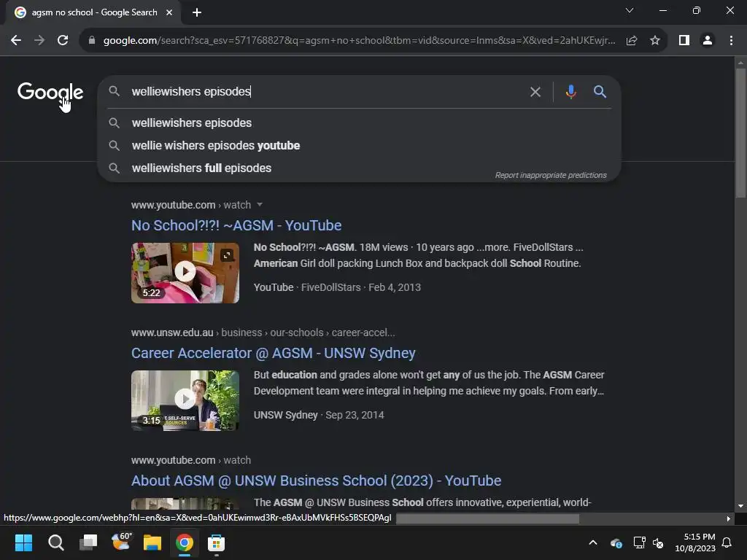Play the No School video thumbnail
747x560 pixels.
click(185, 273)
